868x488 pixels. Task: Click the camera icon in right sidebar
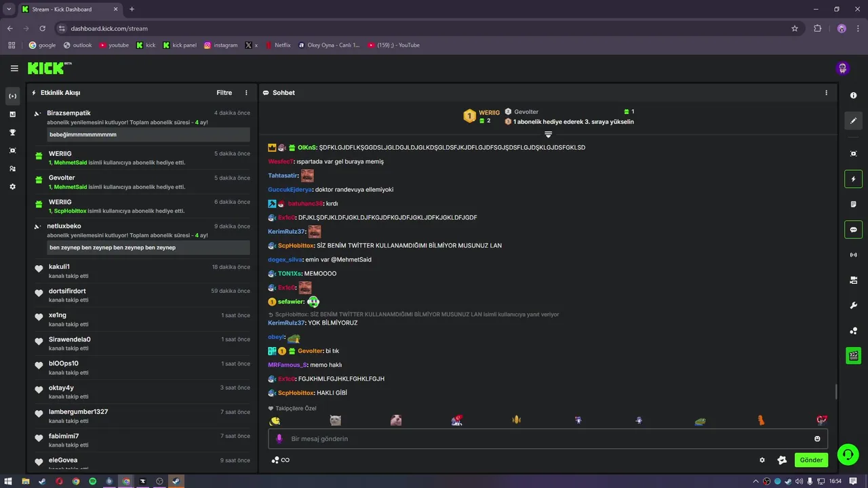tap(854, 280)
